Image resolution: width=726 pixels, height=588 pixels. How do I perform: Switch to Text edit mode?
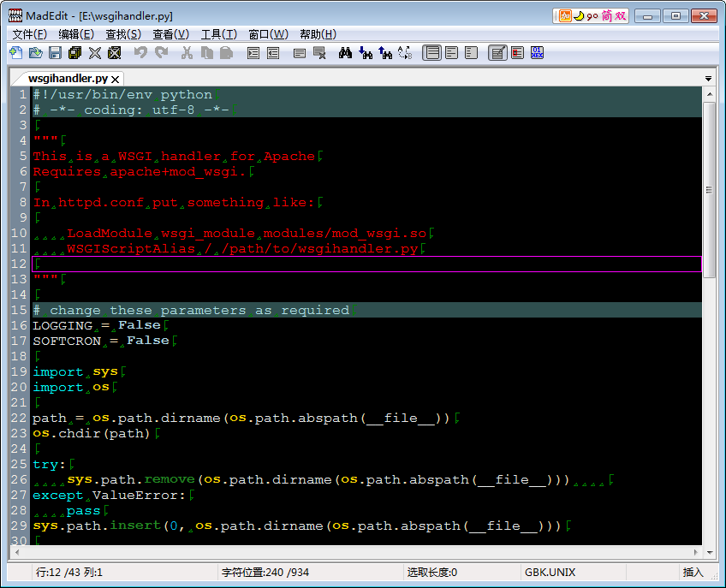pyautogui.click(x=497, y=53)
